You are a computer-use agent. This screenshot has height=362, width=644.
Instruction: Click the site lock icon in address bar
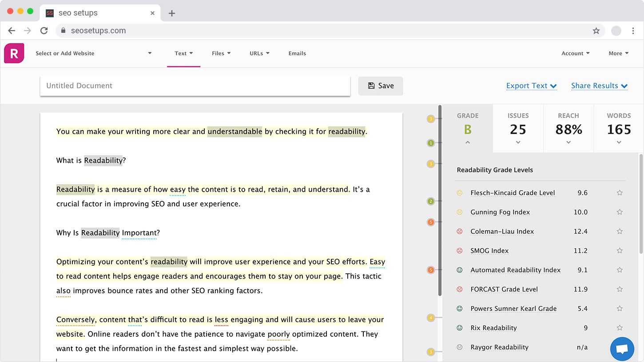coord(63,31)
